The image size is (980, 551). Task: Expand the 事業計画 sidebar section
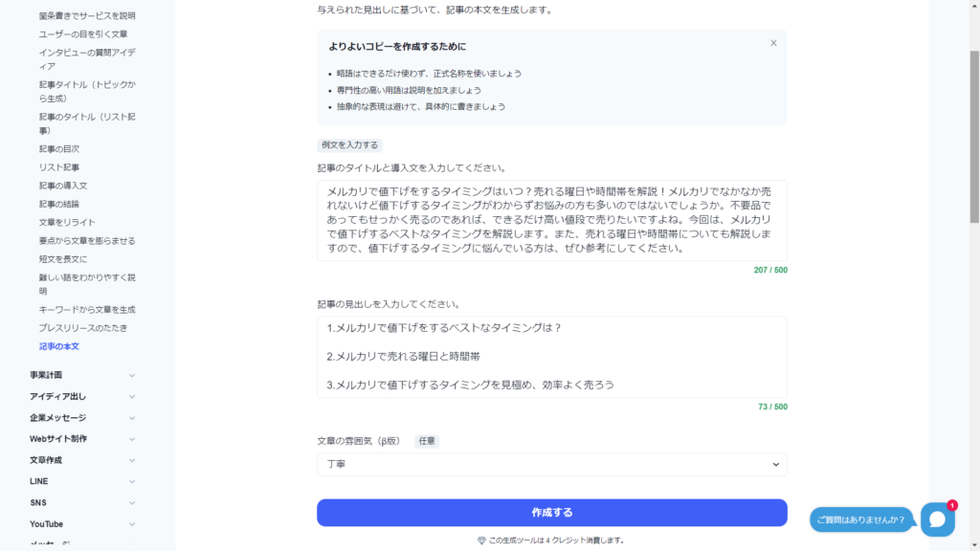pyautogui.click(x=82, y=375)
